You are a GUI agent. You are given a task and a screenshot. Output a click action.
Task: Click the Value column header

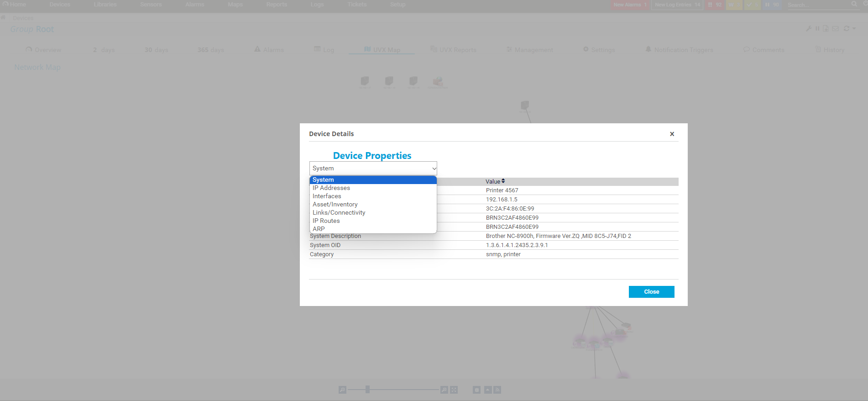[493, 181]
